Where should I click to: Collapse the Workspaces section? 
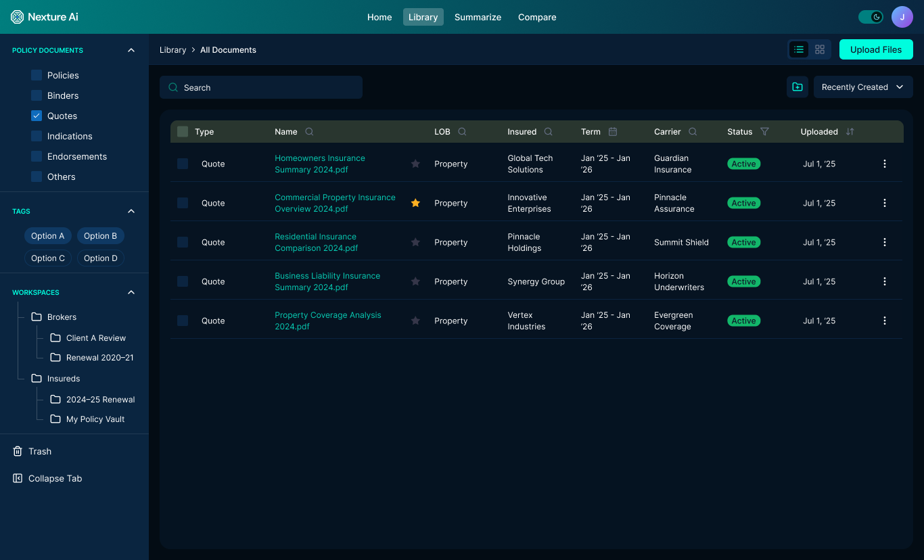[x=131, y=292]
